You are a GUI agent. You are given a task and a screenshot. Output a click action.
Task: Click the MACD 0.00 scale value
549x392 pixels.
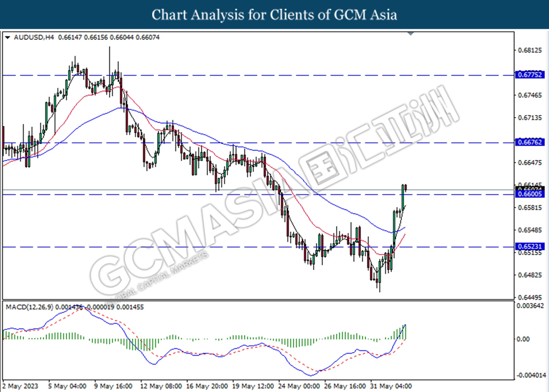tap(523, 339)
